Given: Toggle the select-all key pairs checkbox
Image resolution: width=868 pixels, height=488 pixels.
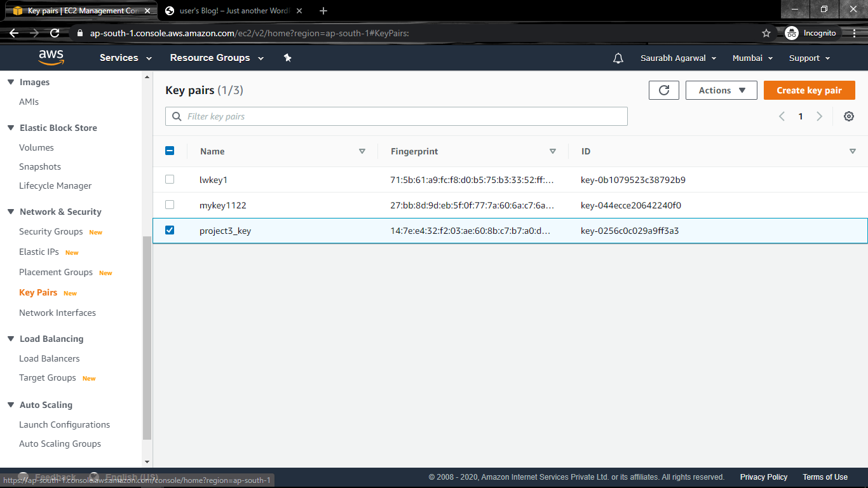Looking at the screenshot, I should click(170, 151).
